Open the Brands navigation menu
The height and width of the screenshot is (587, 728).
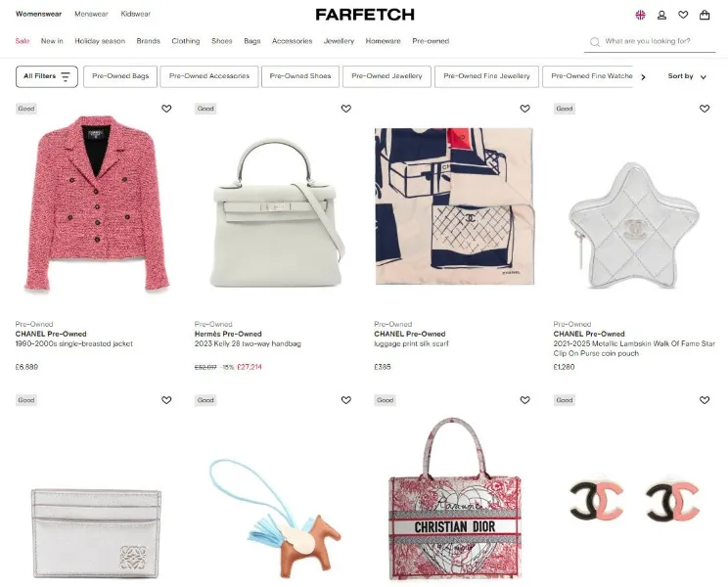148,41
